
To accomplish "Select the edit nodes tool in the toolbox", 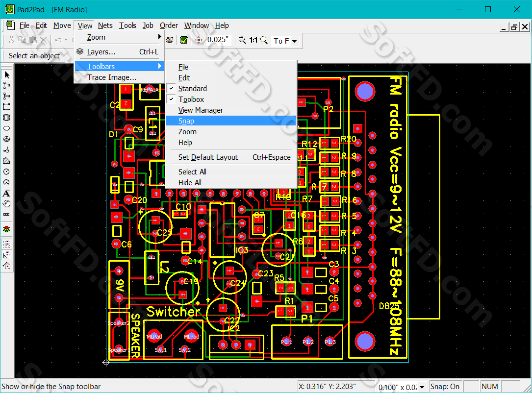I will pos(6,85).
